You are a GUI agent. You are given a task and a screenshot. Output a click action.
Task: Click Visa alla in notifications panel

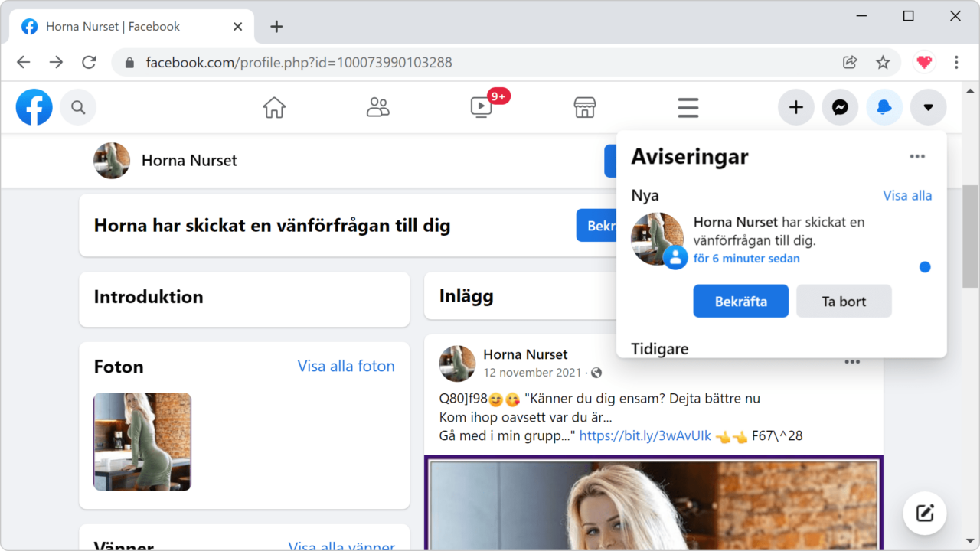(x=907, y=195)
